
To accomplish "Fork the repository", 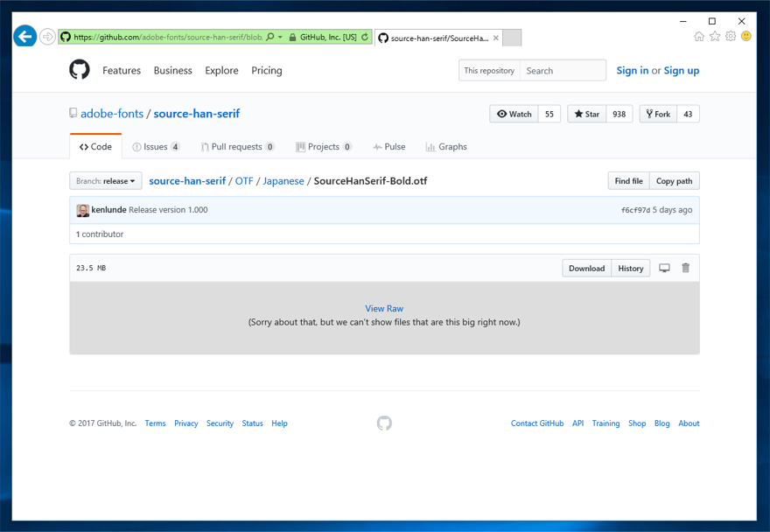I will click(658, 114).
